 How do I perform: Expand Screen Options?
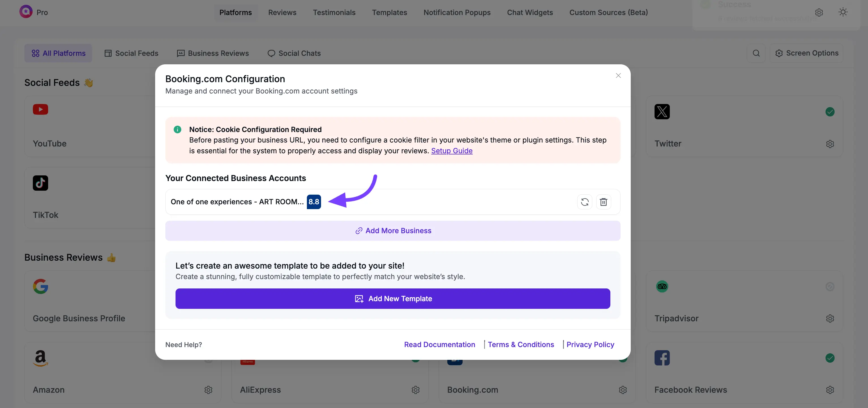click(x=807, y=53)
